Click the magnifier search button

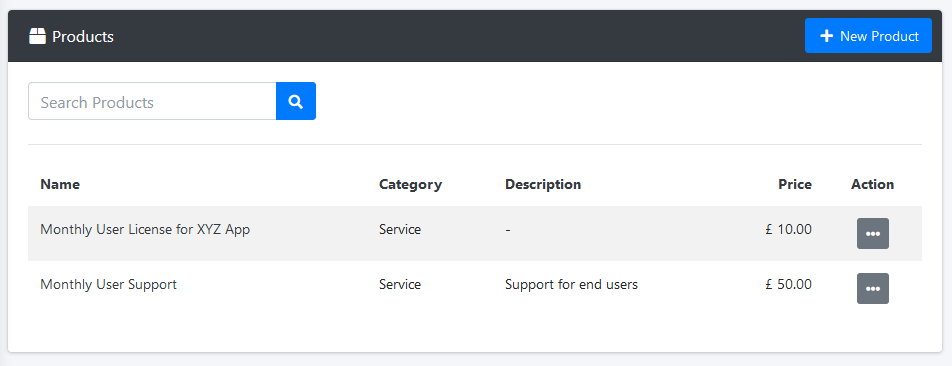click(296, 101)
